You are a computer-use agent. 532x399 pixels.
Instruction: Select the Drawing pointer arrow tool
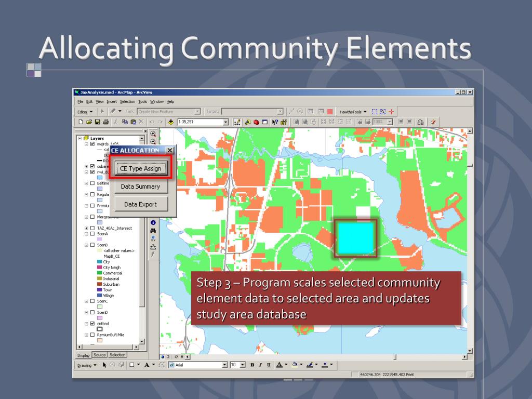[x=104, y=365]
